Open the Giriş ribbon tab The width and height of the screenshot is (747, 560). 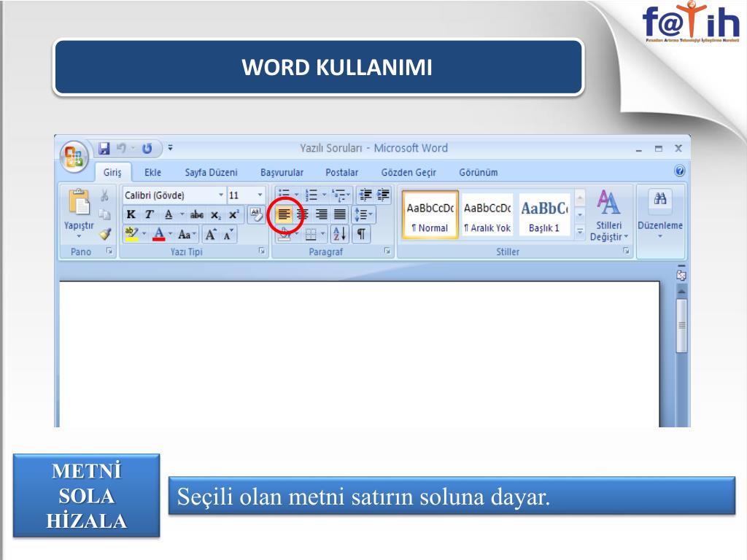click(x=112, y=172)
